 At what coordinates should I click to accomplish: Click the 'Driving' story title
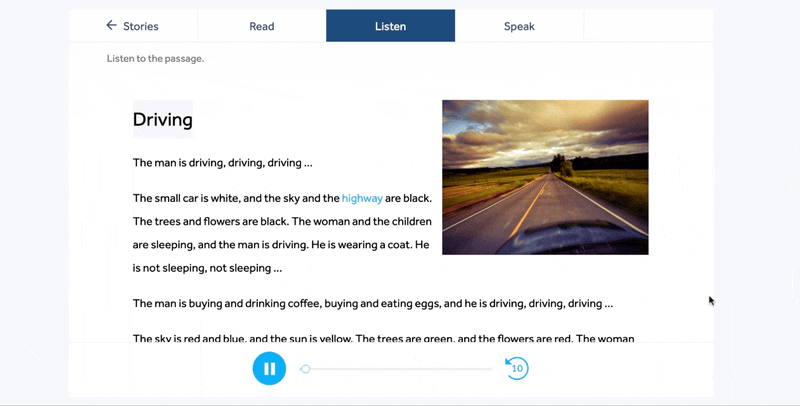pyautogui.click(x=163, y=120)
